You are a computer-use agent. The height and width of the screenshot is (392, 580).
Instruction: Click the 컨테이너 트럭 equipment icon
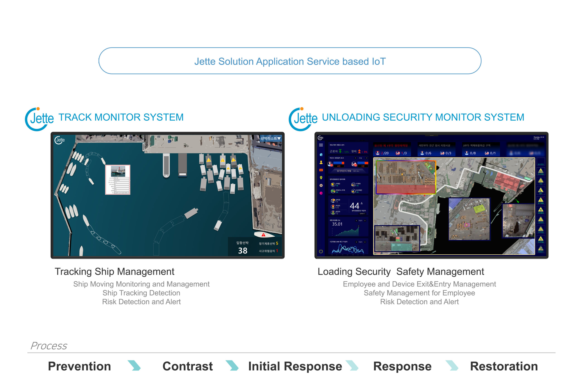click(x=333, y=191)
